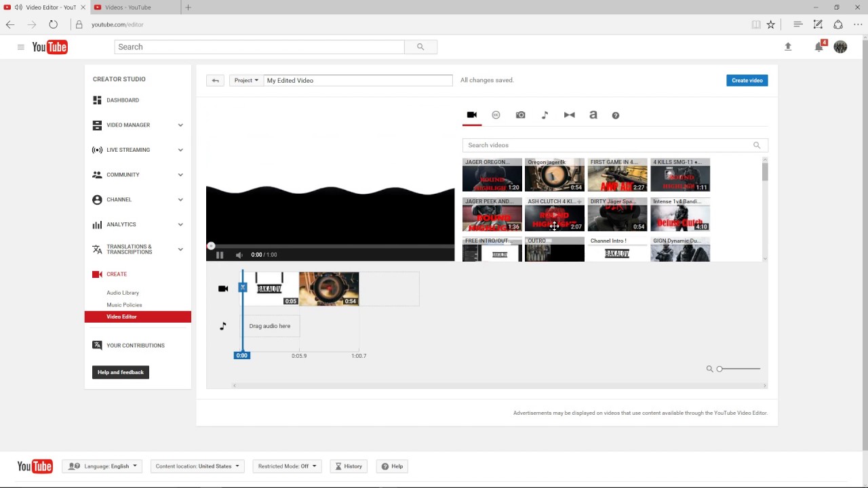
Task: Expand the Analytics chevron
Action: coord(180,224)
